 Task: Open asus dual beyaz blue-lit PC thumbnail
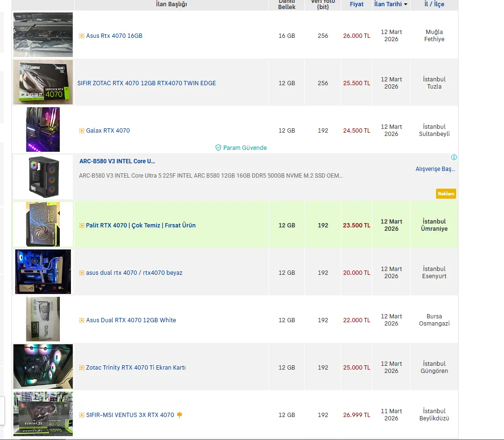tap(43, 272)
